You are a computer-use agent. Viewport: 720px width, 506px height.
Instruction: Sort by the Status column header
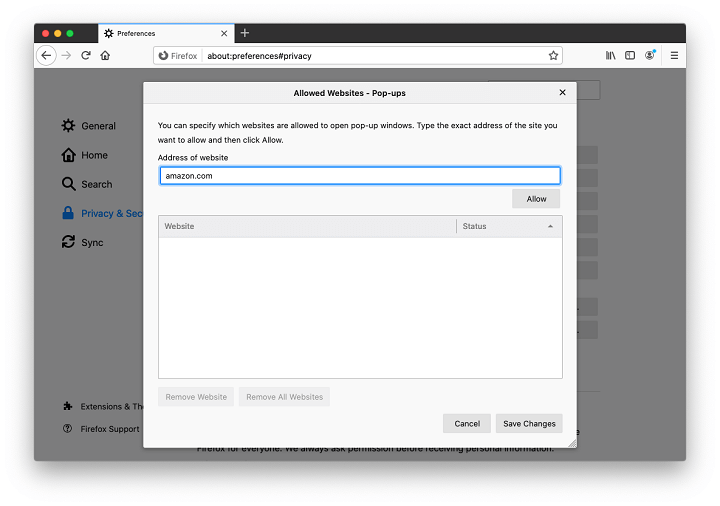(509, 226)
